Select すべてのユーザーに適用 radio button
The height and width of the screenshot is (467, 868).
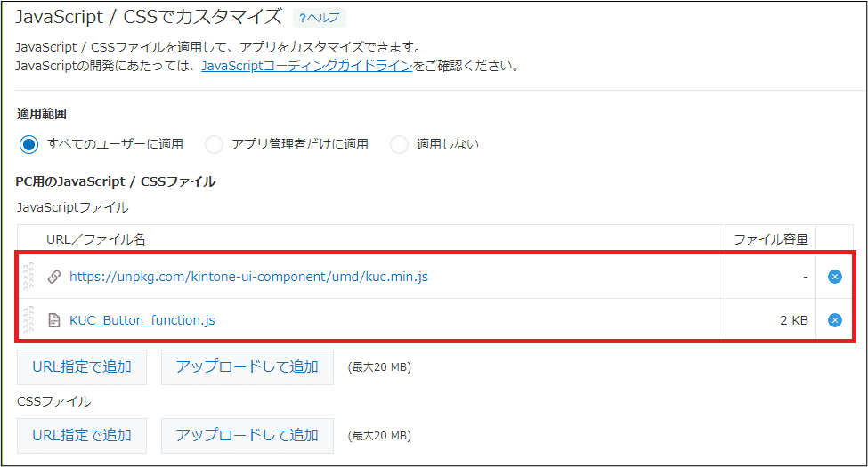point(28,144)
